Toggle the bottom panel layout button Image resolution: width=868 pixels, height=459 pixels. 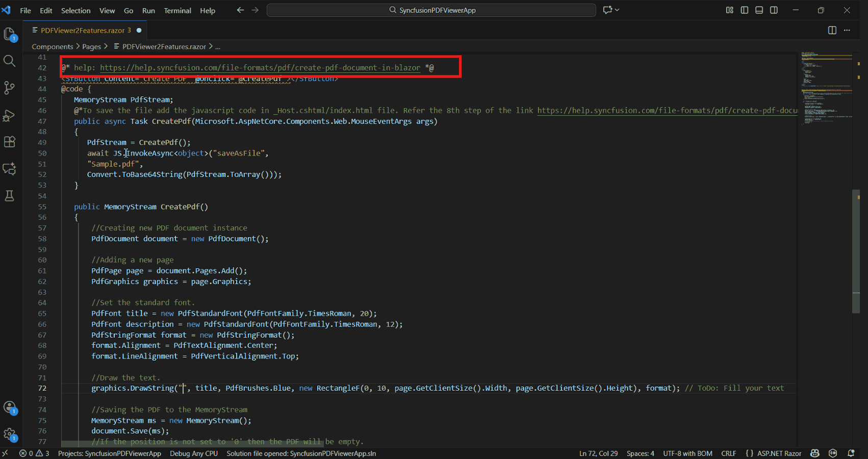click(x=759, y=10)
